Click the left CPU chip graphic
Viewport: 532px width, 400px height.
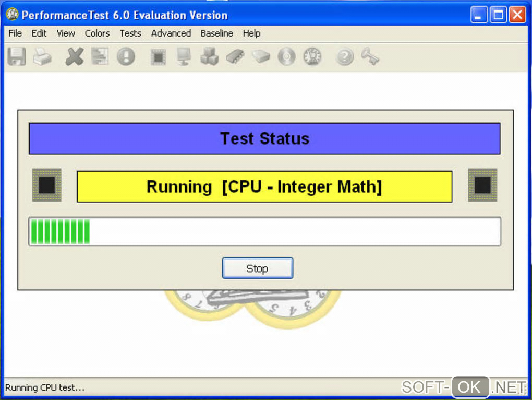47,185
